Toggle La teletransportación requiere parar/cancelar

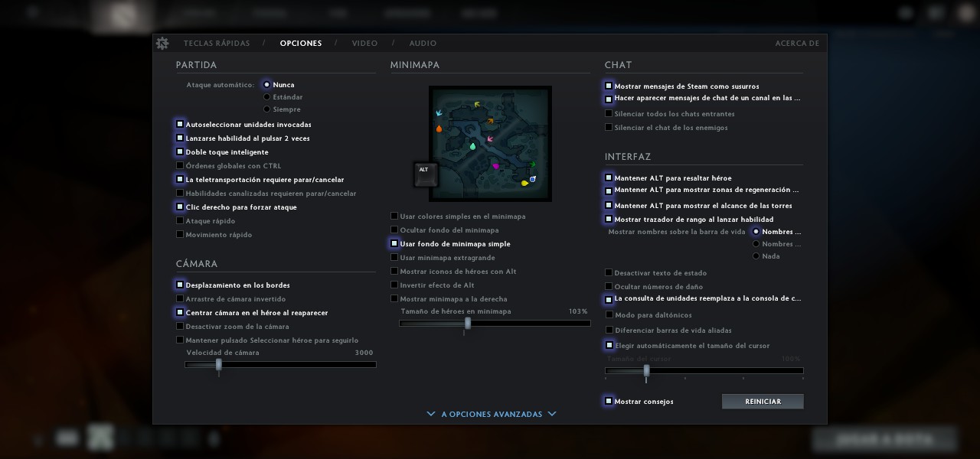(x=180, y=179)
